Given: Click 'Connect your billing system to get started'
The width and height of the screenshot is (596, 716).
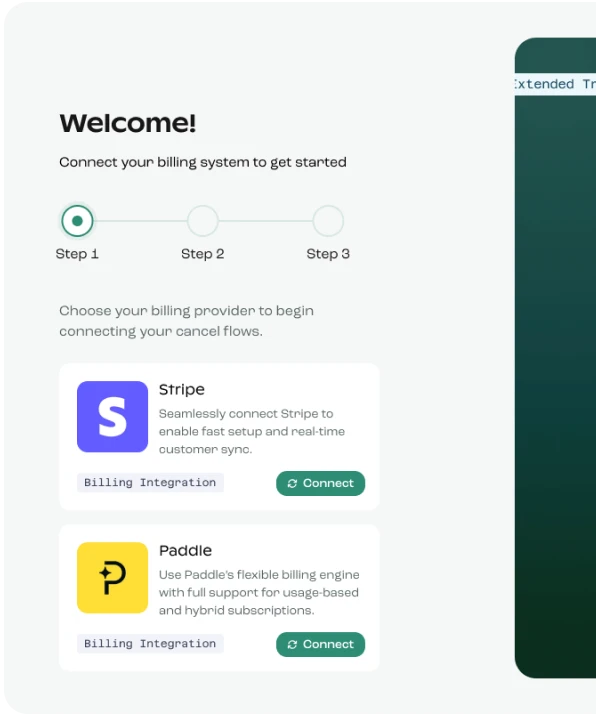Looking at the screenshot, I should pyautogui.click(x=203, y=163).
